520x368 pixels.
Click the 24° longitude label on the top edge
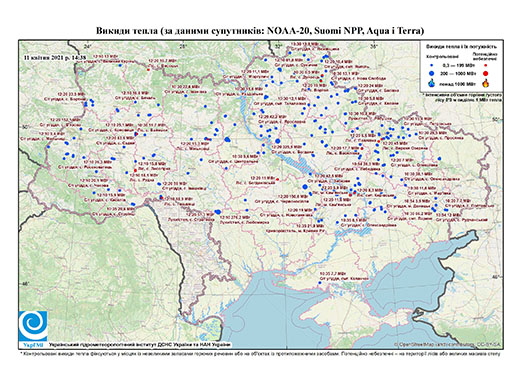click(88, 46)
